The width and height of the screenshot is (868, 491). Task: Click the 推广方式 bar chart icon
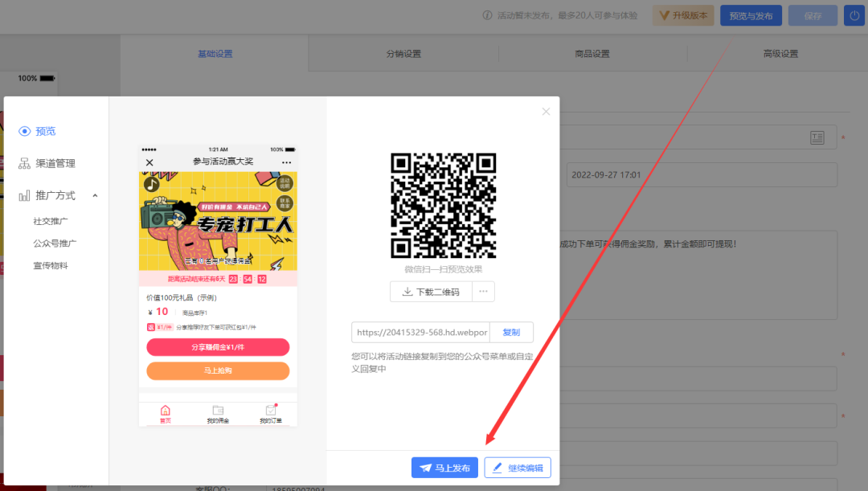(24, 195)
